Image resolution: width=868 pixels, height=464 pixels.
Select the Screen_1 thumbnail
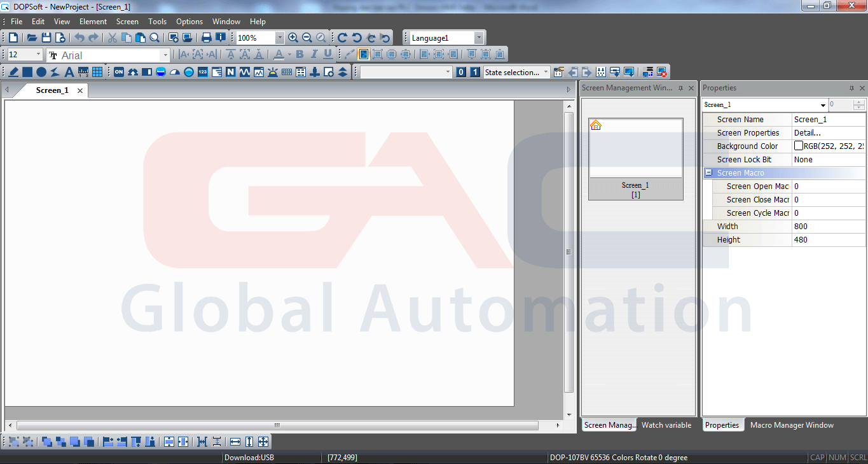tap(635, 159)
